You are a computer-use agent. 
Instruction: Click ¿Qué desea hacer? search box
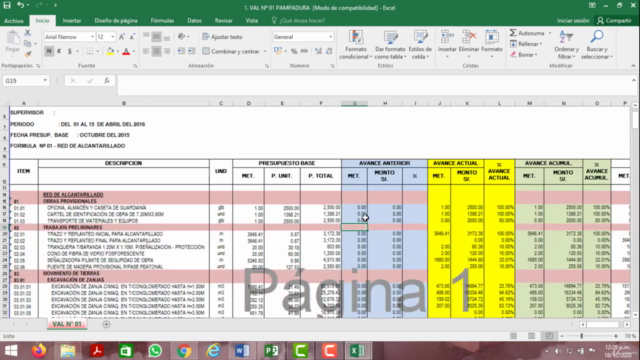click(x=298, y=20)
